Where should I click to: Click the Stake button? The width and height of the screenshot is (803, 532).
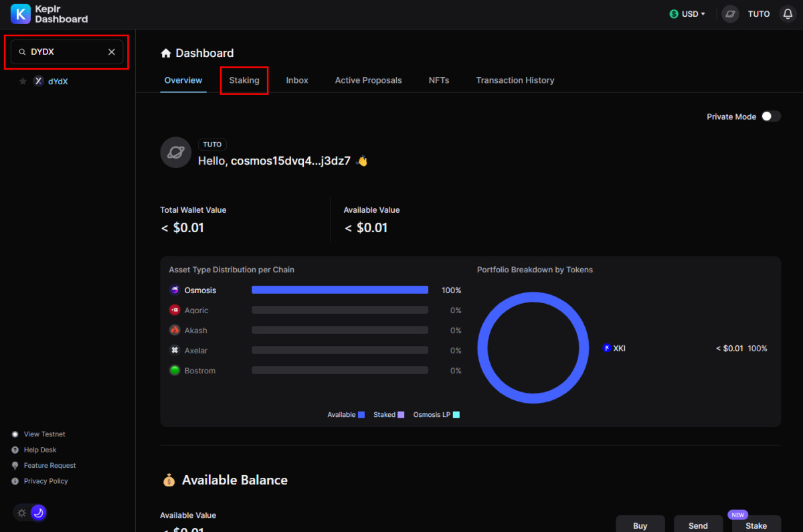(x=756, y=524)
